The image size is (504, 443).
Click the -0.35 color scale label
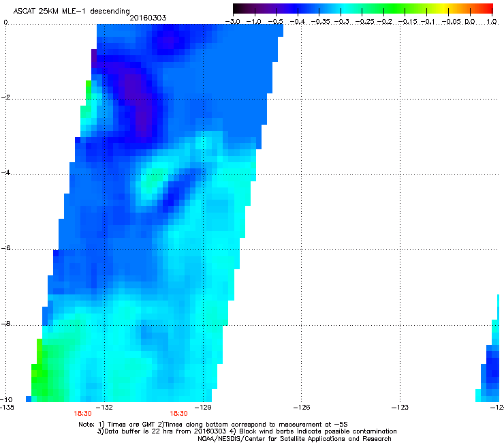[321, 22]
